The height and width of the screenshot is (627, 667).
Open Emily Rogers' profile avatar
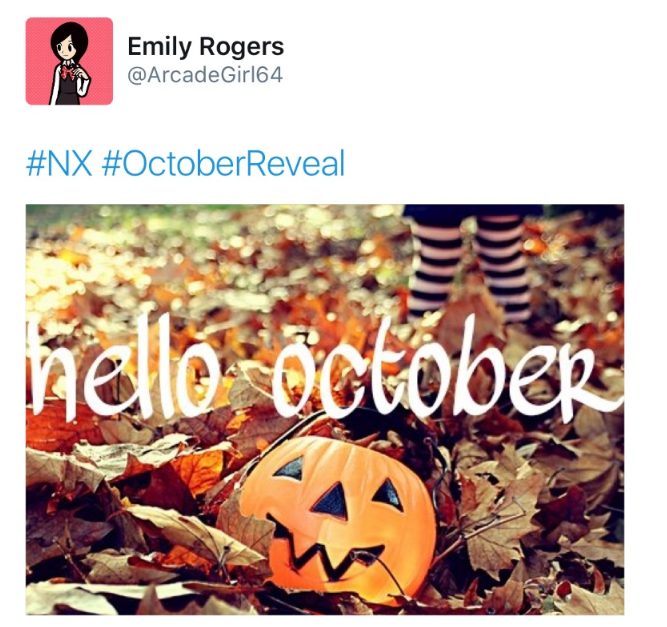69,61
